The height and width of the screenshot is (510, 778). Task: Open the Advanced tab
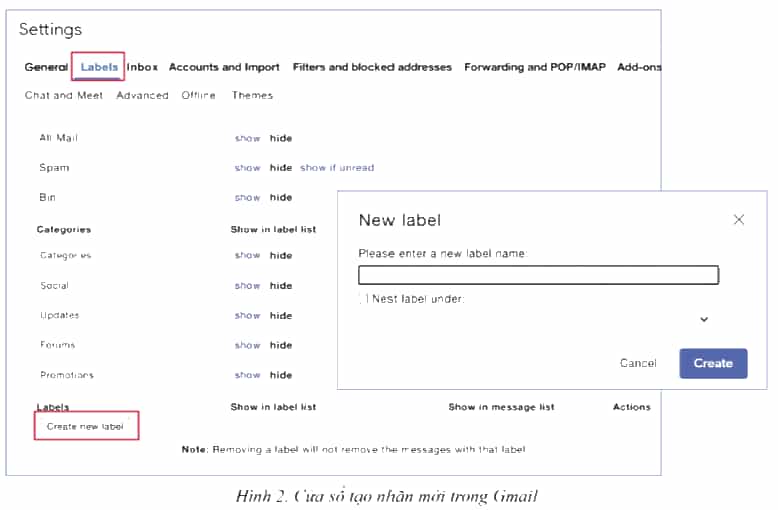pos(142,95)
